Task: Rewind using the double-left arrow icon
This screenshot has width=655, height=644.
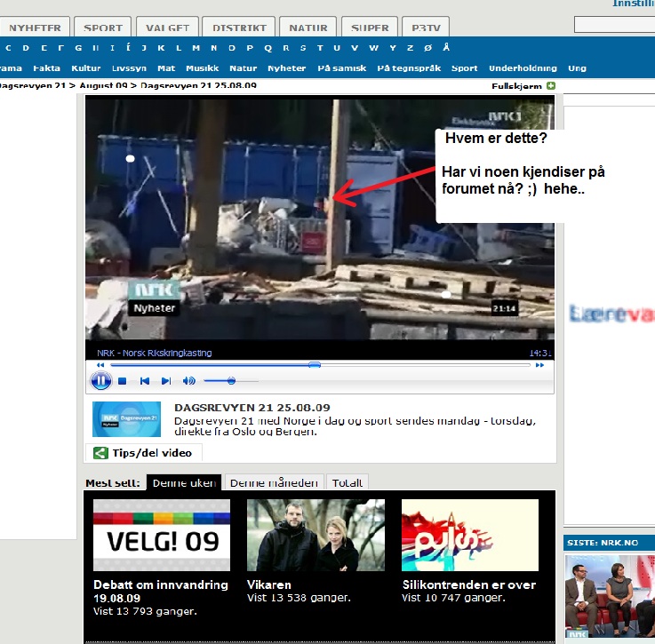Action: [x=100, y=365]
